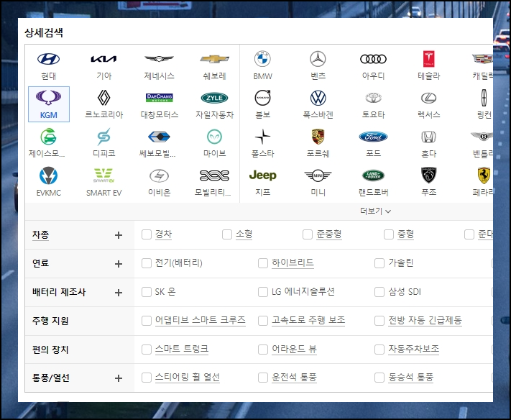Enable the 전기(배터리) fuel checkbox
The width and height of the screenshot is (511, 420).
click(x=147, y=263)
